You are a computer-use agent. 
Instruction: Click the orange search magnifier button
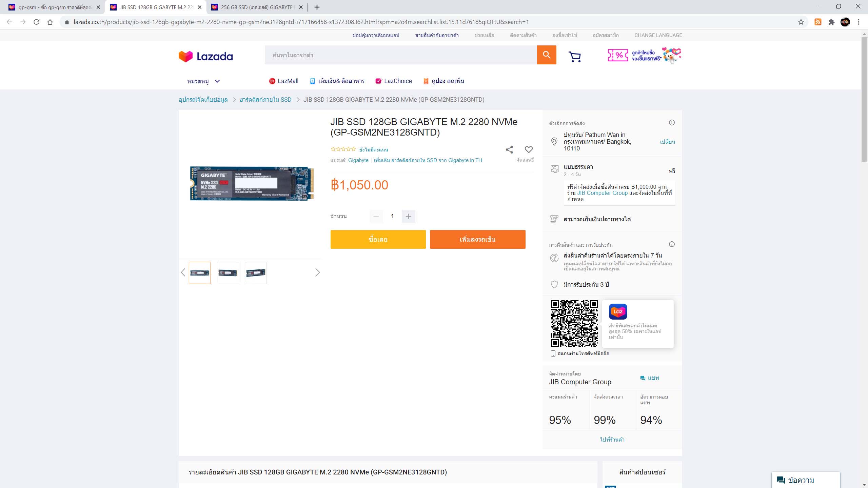(546, 55)
